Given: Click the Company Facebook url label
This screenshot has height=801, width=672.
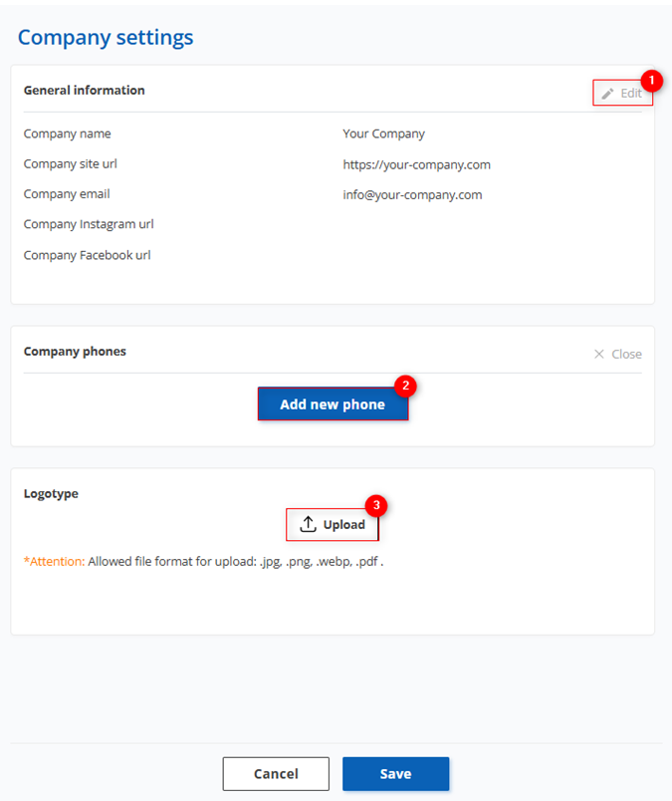Looking at the screenshot, I should tap(87, 255).
